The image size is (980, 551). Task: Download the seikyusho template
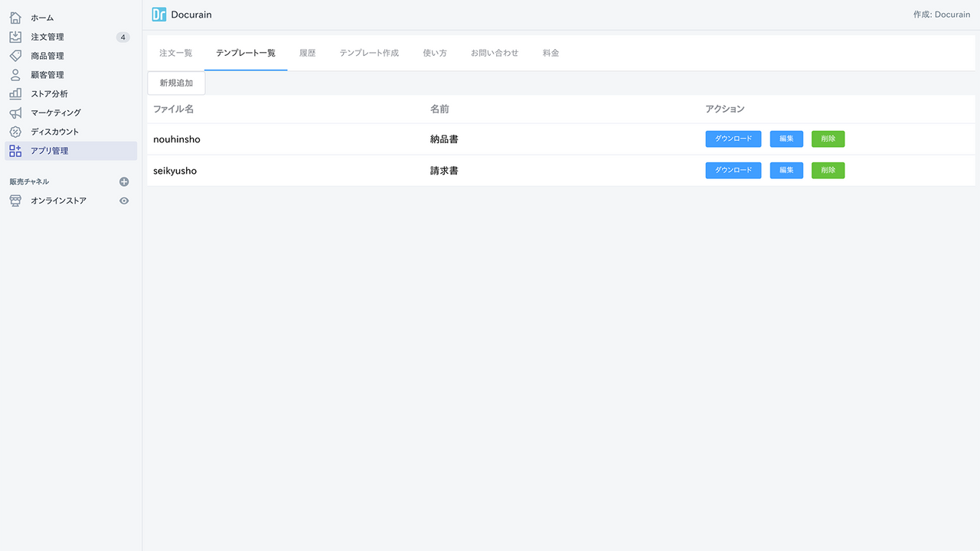(x=733, y=170)
